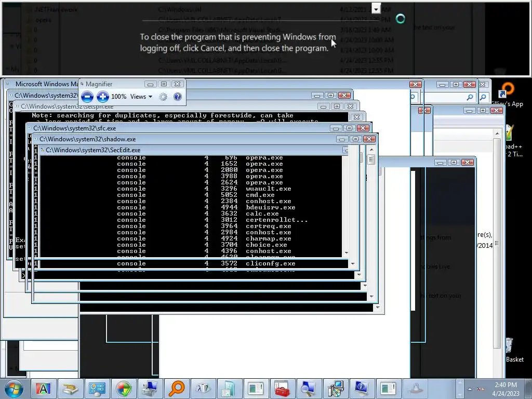Viewport: 532px width, 399px height.
Task: Click Magnifier zoom out minus button
Action: (87, 97)
